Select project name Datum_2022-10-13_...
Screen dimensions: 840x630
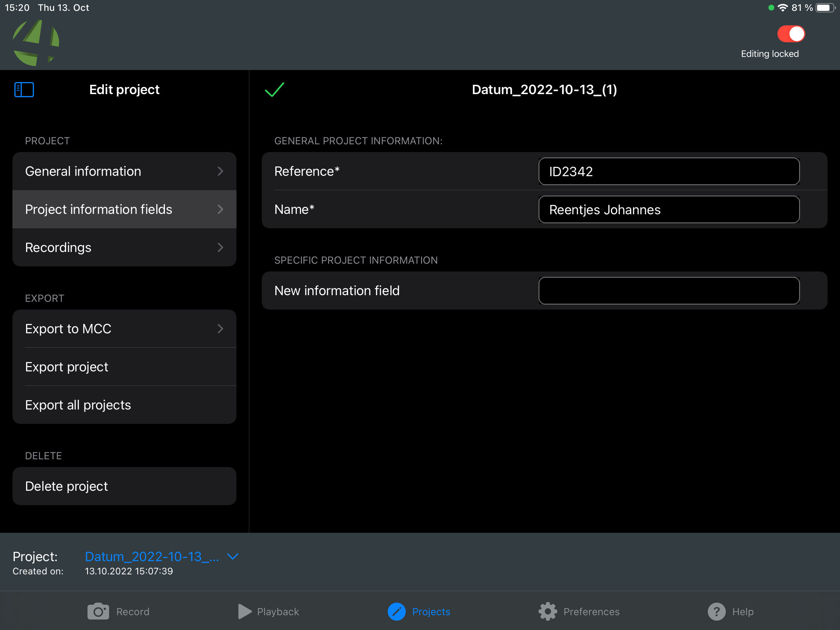(152, 556)
